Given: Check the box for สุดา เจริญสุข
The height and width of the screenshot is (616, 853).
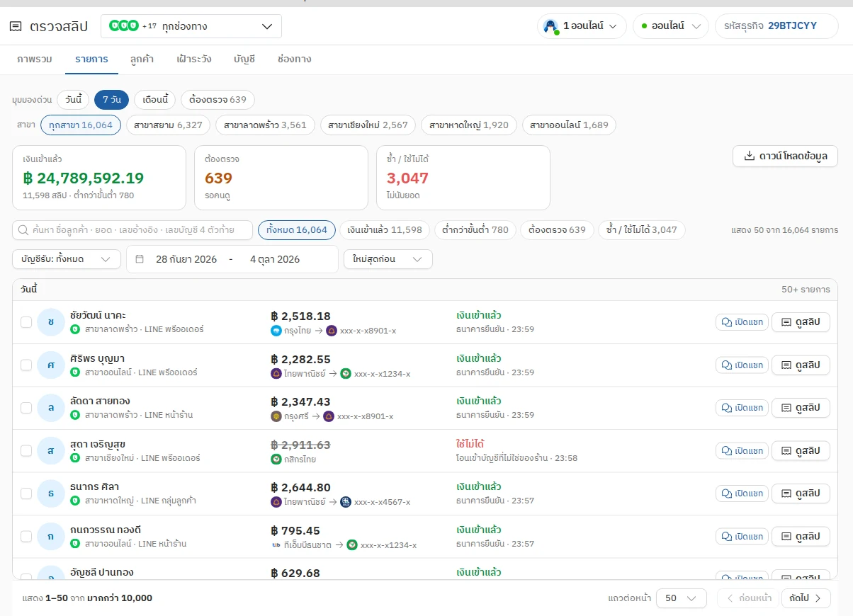Looking at the screenshot, I should [x=26, y=451].
